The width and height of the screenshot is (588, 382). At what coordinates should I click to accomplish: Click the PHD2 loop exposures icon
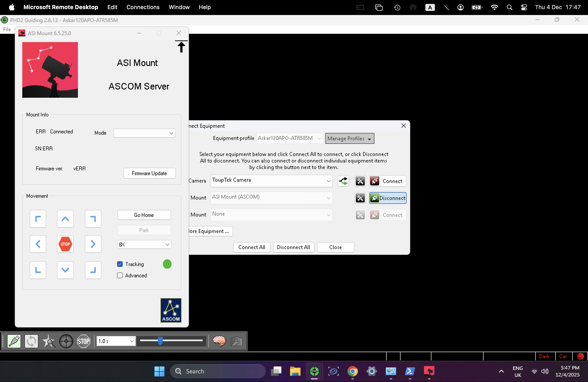[31, 341]
